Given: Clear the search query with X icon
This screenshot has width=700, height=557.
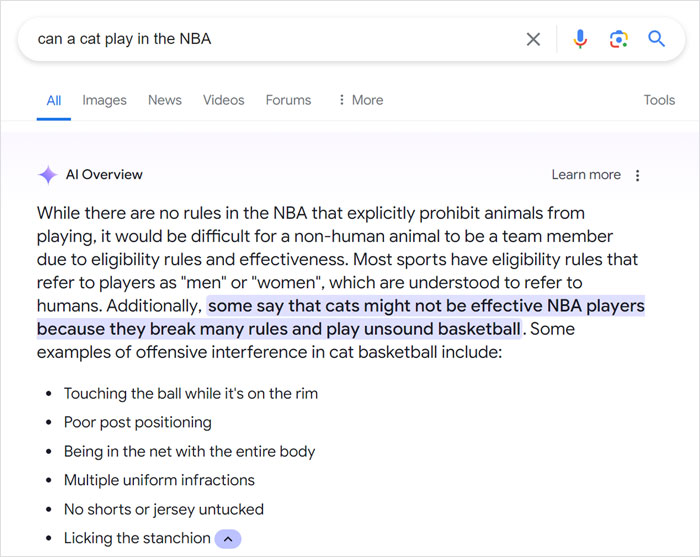Looking at the screenshot, I should [533, 39].
